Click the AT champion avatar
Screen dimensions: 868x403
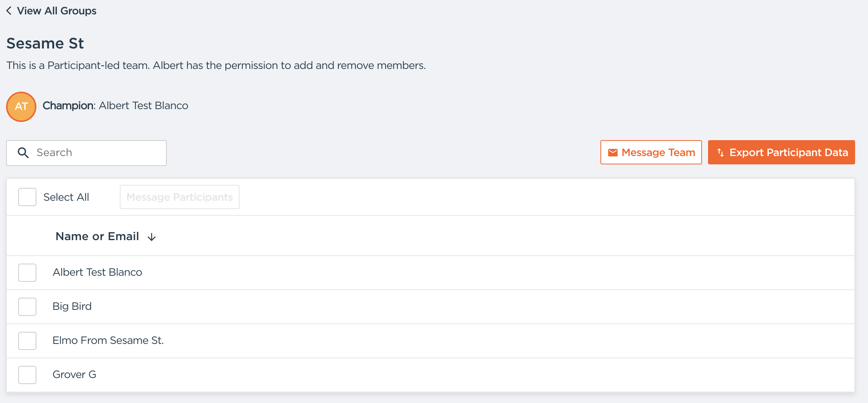[x=21, y=106]
